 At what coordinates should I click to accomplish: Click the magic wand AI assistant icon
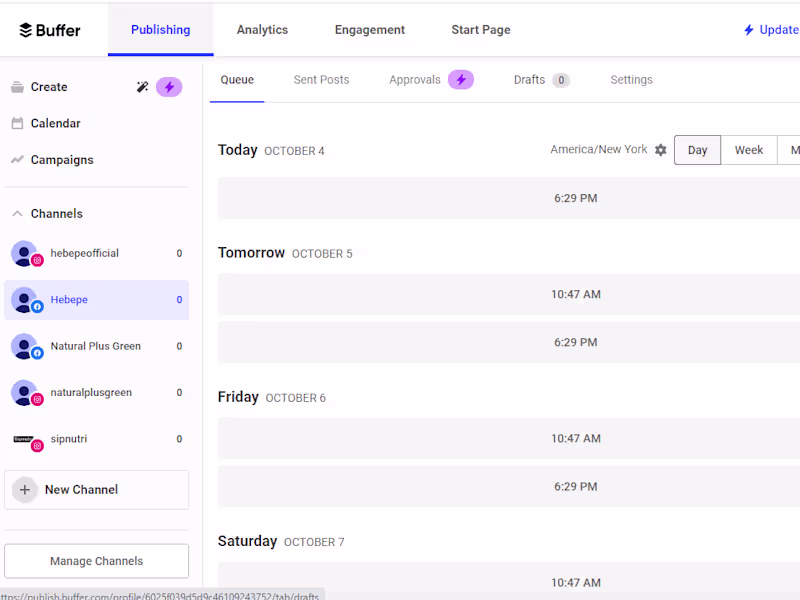[142, 87]
